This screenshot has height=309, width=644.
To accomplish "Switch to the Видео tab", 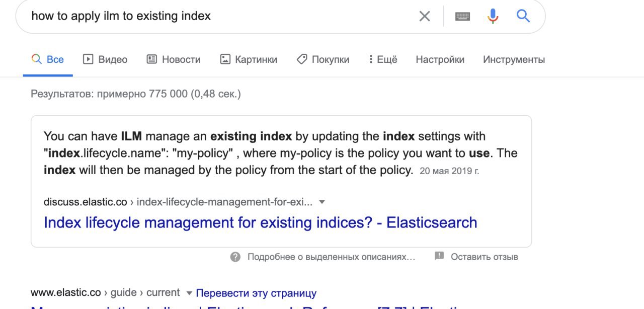I will [x=105, y=59].
